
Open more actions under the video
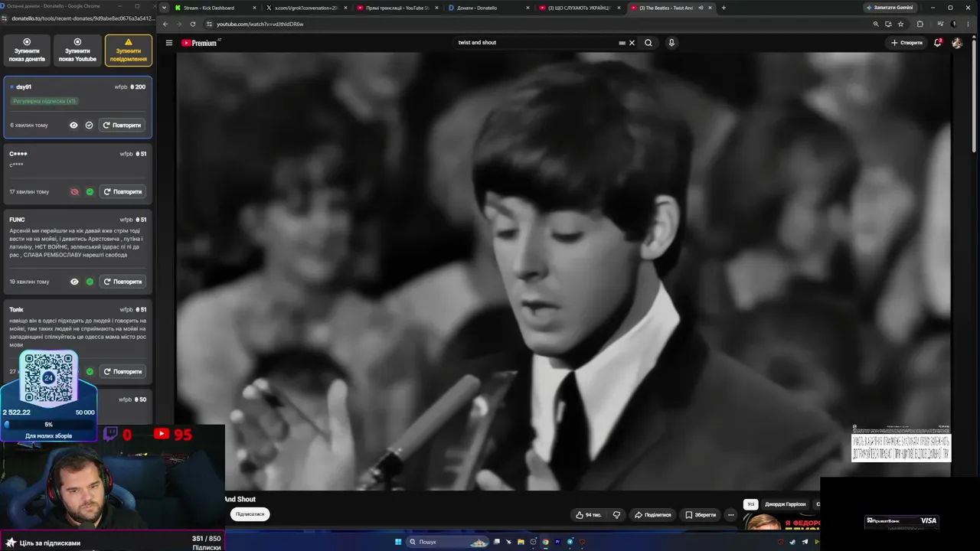(730, 515)
